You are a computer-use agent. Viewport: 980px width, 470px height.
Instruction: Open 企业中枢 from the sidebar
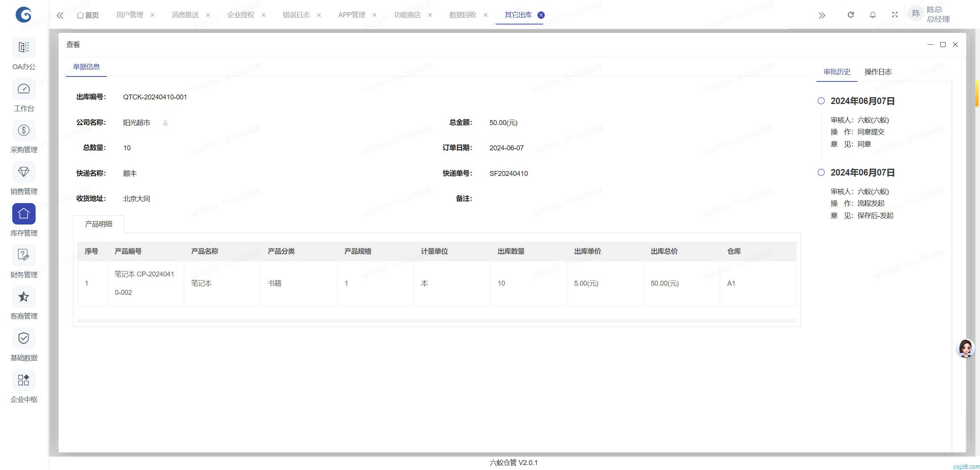click(23, 380)
